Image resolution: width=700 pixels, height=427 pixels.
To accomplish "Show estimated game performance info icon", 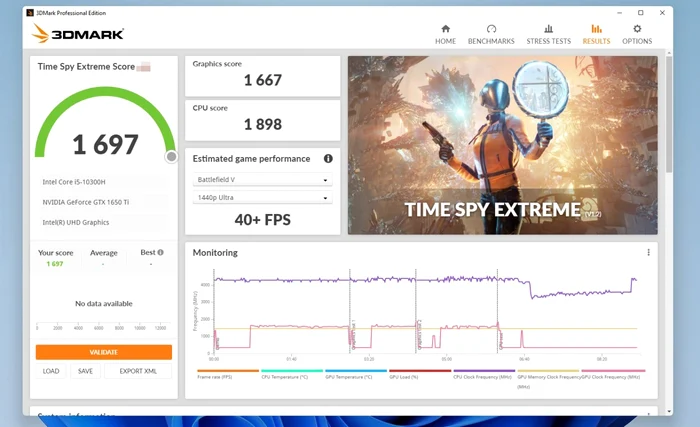I will pos(328,159).
